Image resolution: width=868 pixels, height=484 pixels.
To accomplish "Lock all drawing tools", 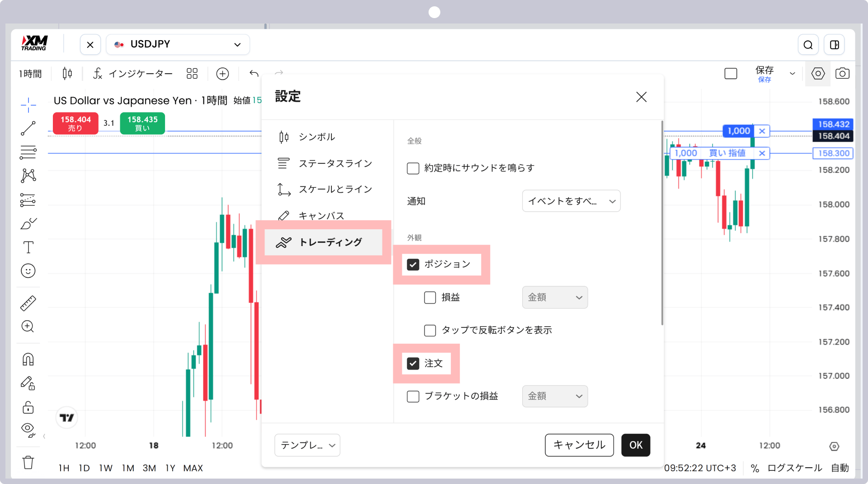I will [28, 408].
